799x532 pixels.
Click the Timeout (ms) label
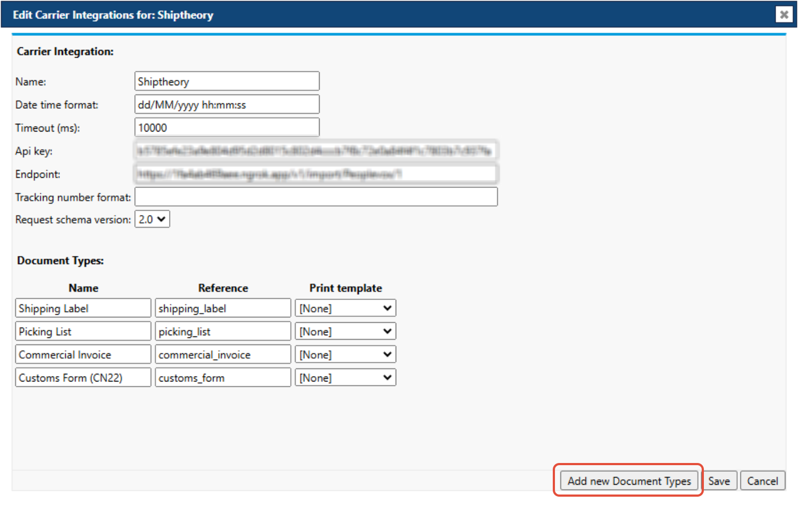(47, 128)
